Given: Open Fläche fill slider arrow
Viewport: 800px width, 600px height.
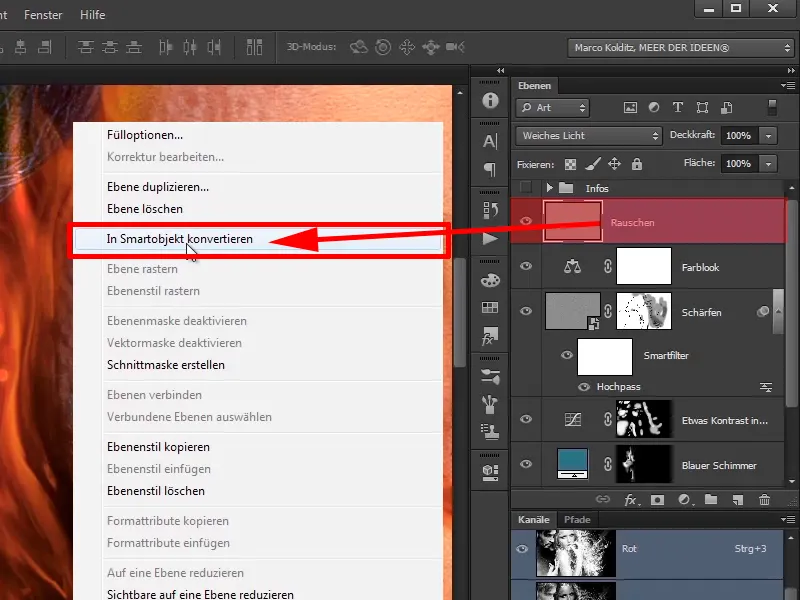Looking at the screenshot, I should (768, 164).
